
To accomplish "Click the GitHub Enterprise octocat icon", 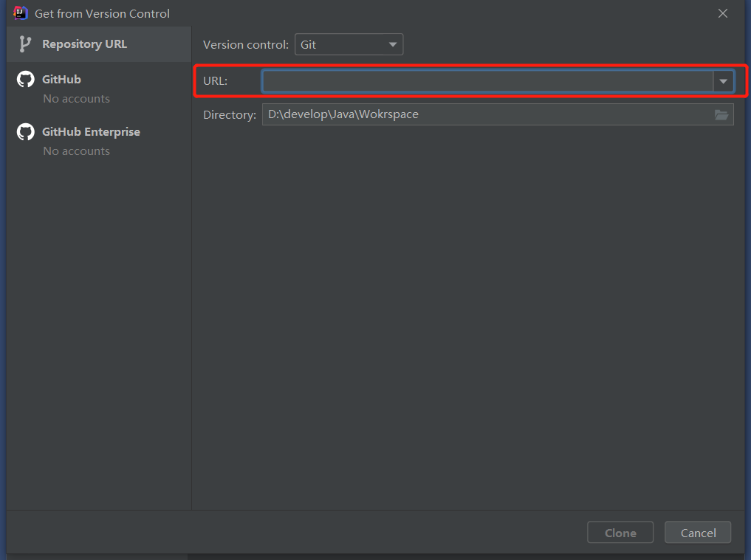I will point(26,131).
